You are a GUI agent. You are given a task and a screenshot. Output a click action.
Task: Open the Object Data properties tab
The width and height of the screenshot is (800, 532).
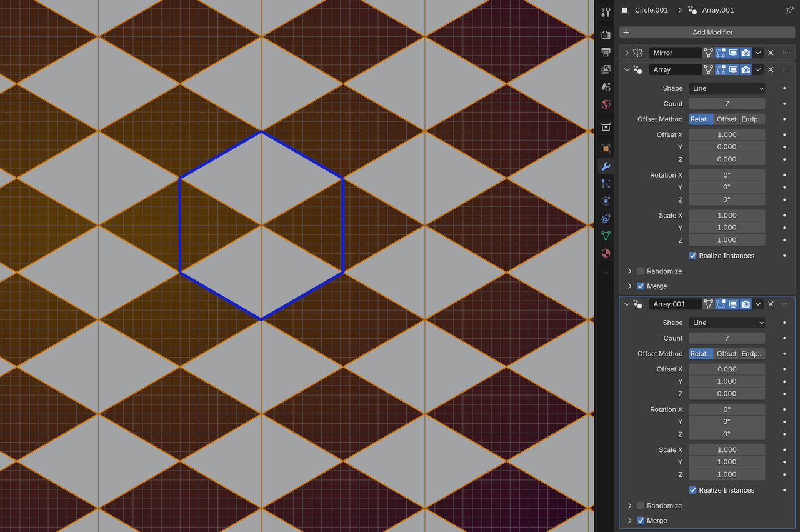605,236
